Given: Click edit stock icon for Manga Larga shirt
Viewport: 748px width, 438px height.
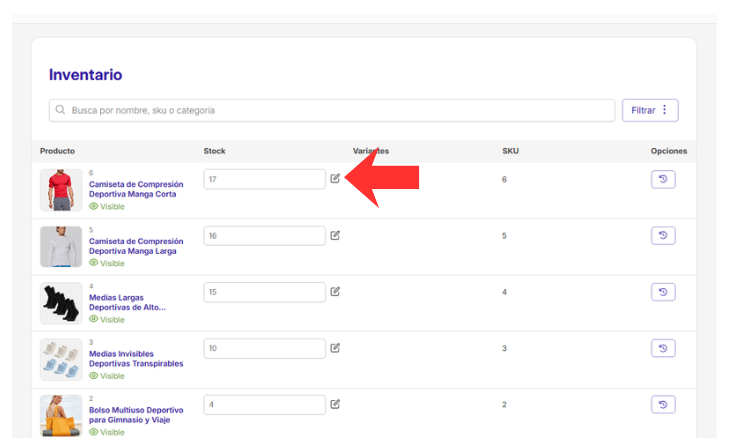Looking at the screenshot, I should coord(335,235).
